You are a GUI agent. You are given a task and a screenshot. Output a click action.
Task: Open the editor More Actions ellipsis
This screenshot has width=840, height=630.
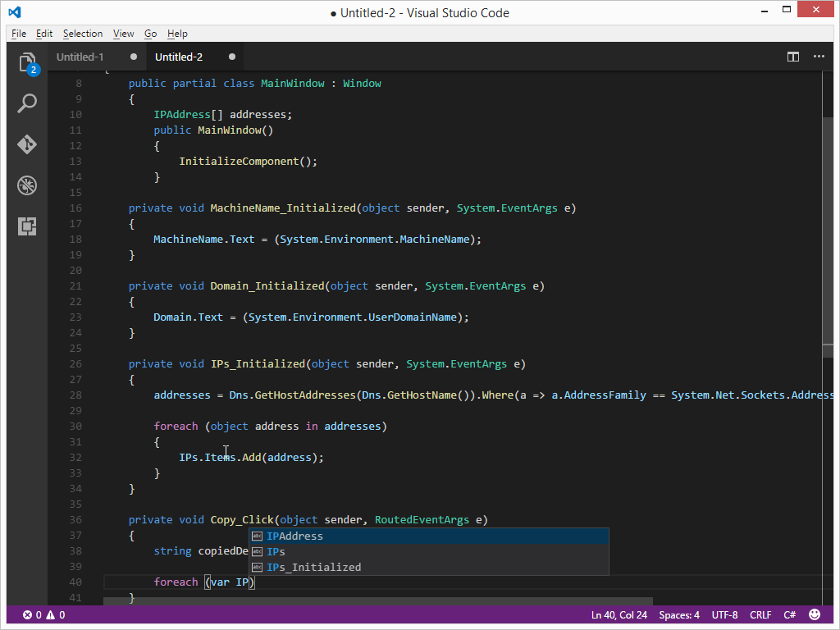pos(819,57)
